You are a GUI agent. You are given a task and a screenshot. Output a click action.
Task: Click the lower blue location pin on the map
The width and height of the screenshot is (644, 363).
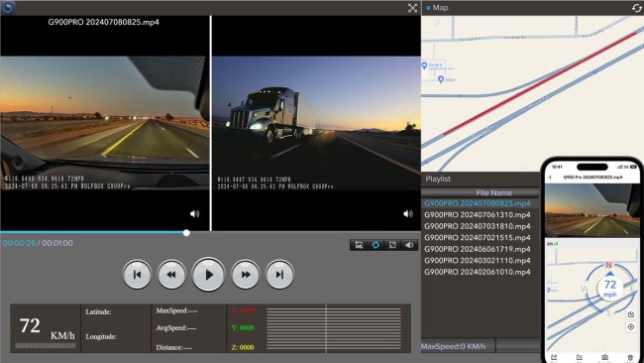441,79
